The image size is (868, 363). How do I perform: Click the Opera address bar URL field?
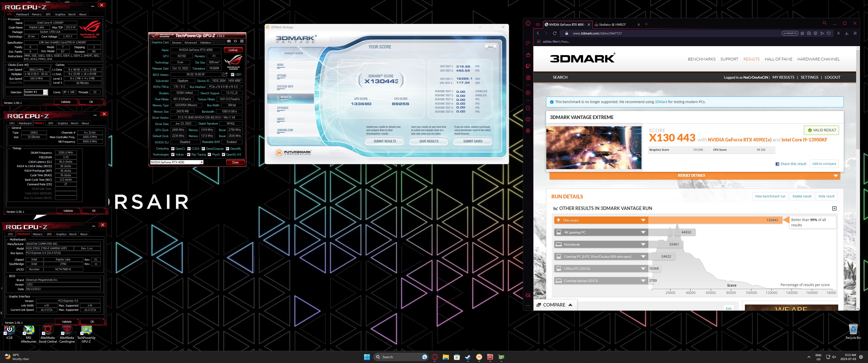pos(674,33)
